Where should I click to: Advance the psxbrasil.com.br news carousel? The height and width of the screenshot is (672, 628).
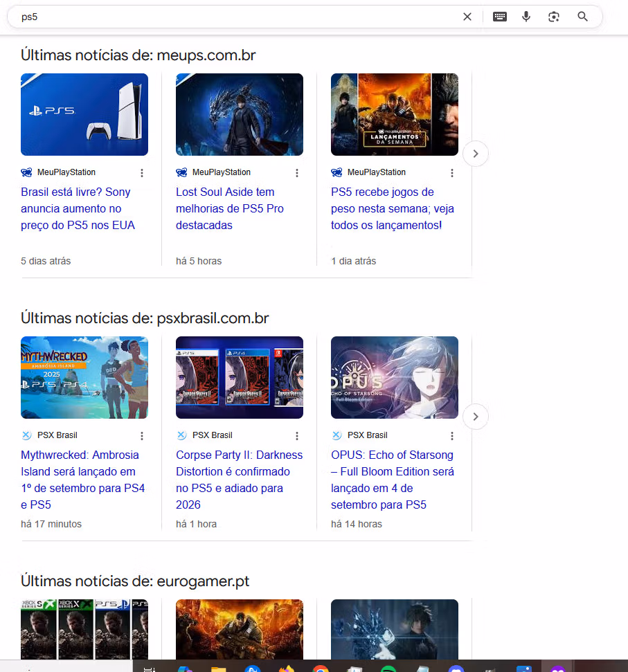coord(476,417)
